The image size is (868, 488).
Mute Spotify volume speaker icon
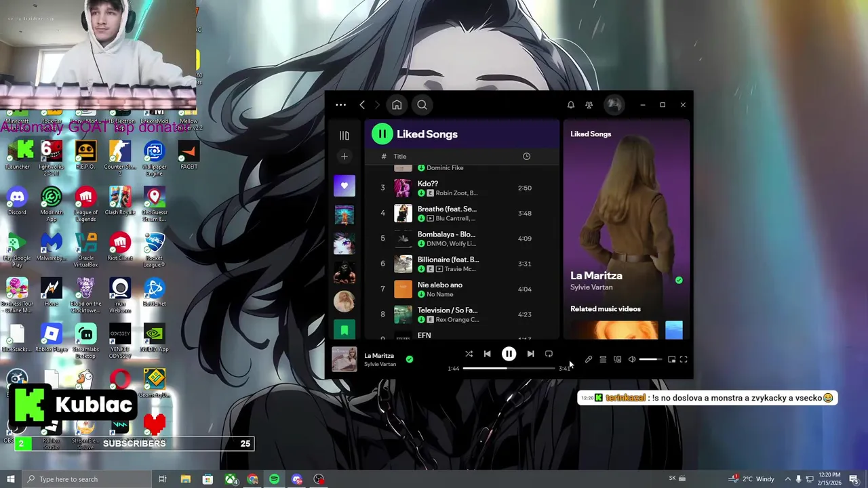pos(632,360)
